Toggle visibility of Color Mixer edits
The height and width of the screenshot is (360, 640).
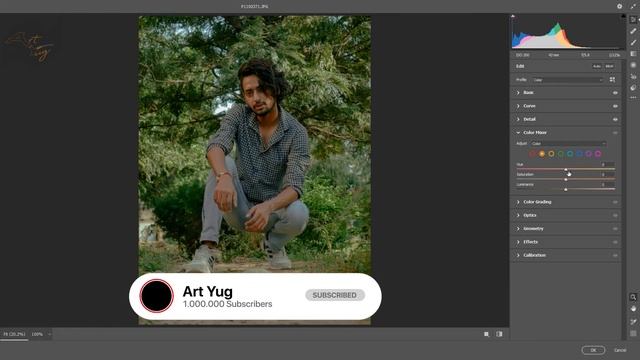[615, 133]
